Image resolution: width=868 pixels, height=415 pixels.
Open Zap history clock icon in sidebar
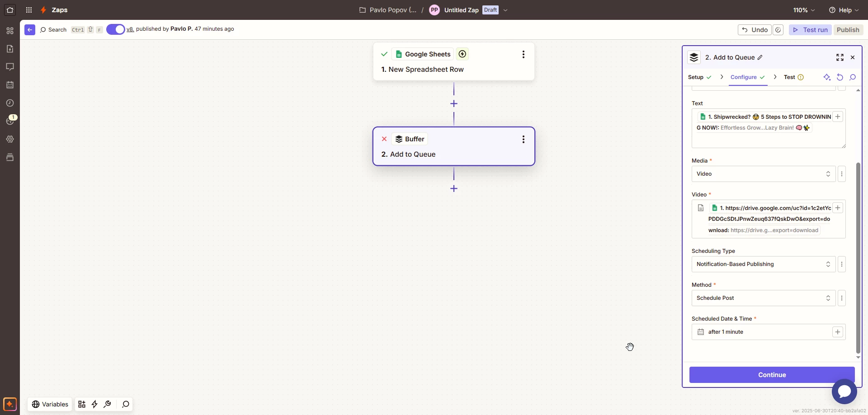tap(10, 103)
